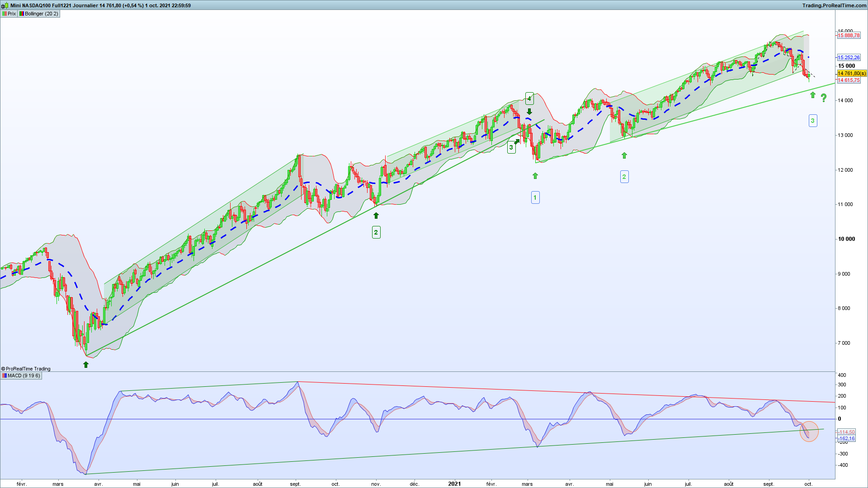Open the Prix indicator settings tab
The width and height of the screenshot is (868, 488).
point(9,14)
